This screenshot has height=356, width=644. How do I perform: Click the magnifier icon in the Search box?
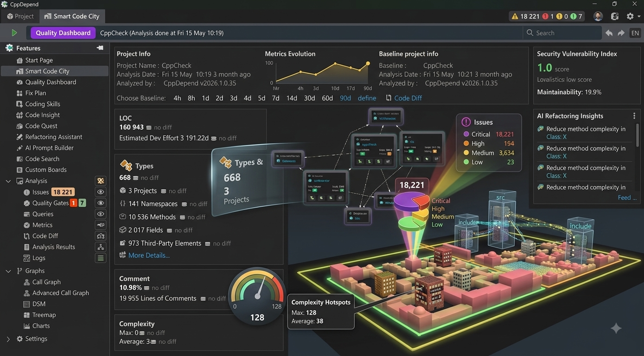pyautogui.click(x=530, y=33)
